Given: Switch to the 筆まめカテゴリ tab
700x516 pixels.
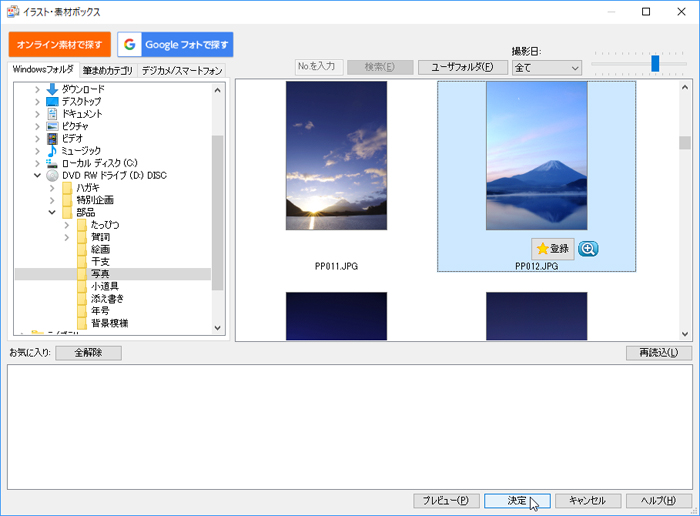Looking at the screenshot, I should [108, 71].
